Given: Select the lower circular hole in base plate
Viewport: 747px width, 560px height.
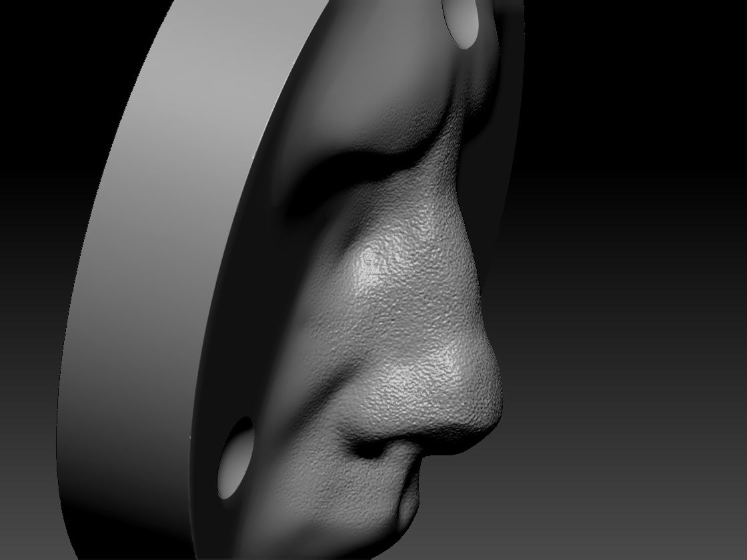Looking at the screenshot, I should click(236, 458).
